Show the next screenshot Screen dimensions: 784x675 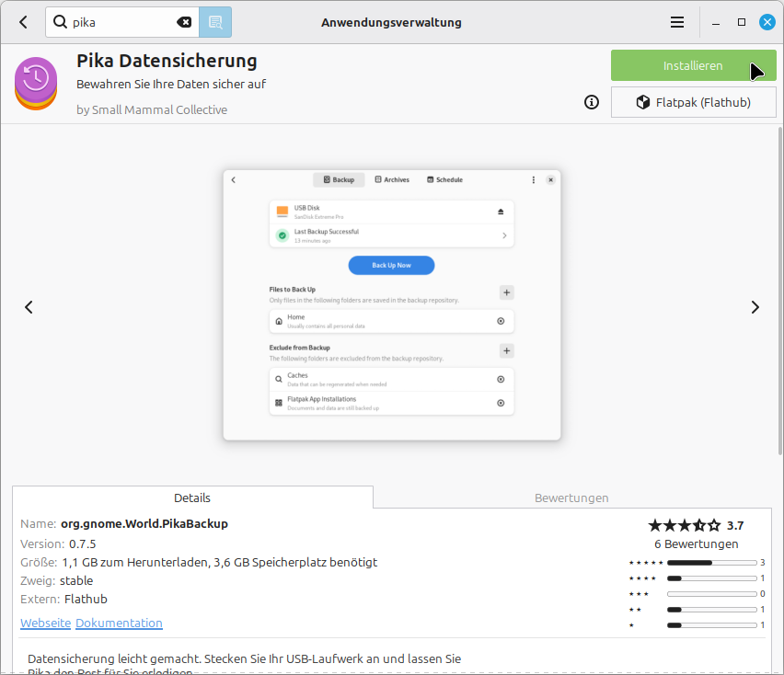[x=755, y=307]
